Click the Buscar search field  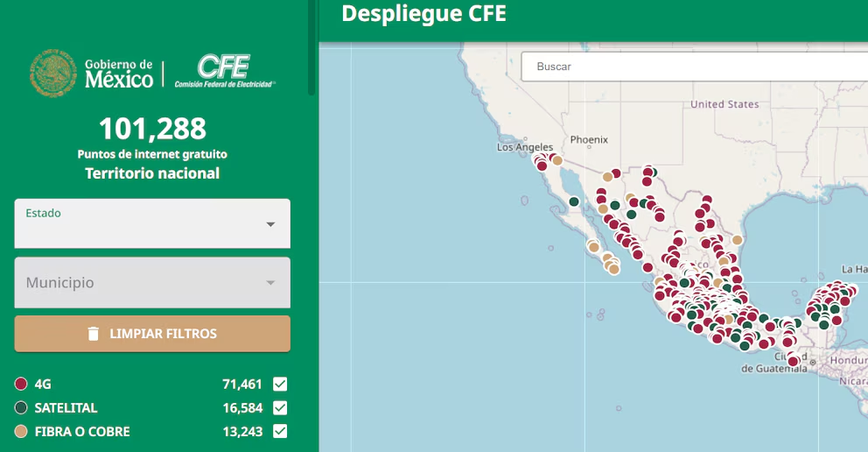coord(691,67)
